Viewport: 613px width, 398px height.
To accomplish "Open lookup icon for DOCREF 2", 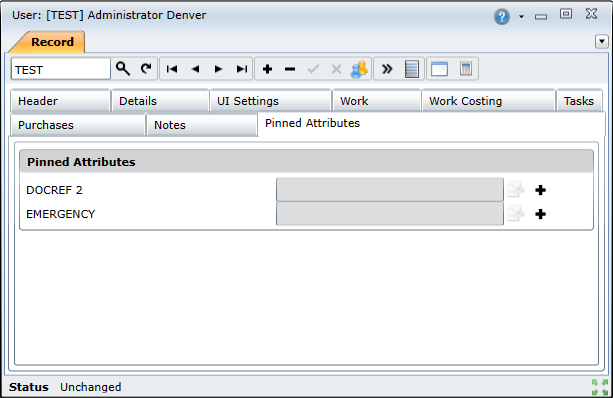I will coord(516,189).
